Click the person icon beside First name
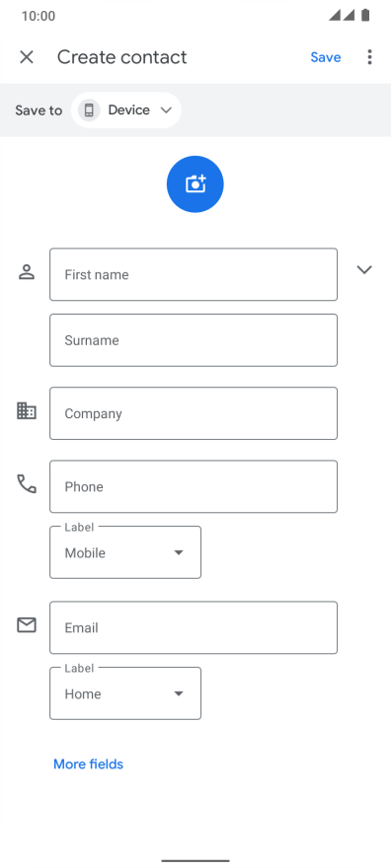 coord(27,272)
